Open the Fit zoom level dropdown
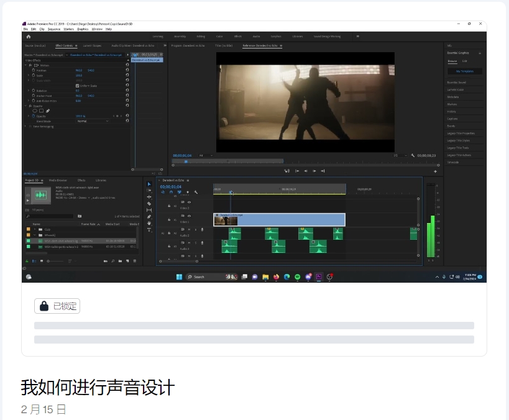 (206, 155)
